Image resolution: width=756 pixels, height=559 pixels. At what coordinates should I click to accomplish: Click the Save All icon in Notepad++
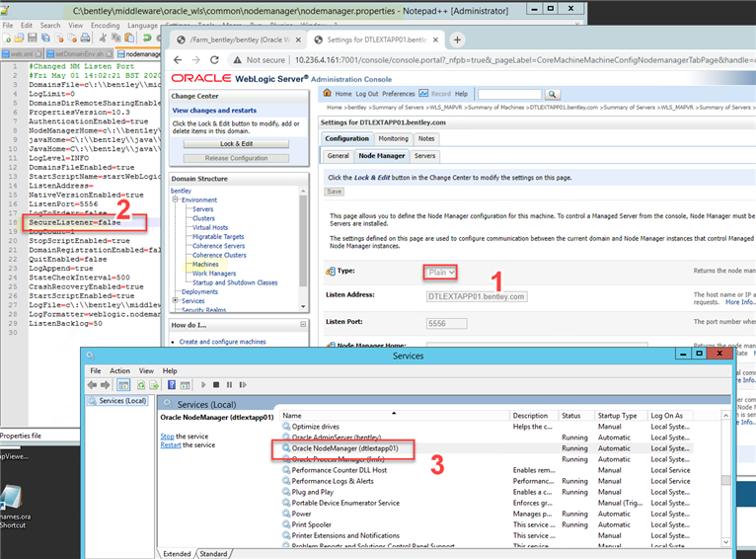[45, 38]
